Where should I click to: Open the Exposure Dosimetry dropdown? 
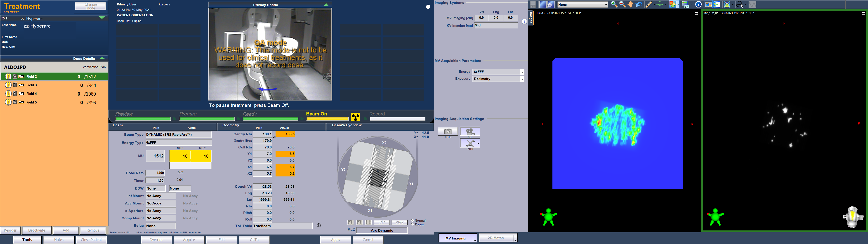[522, 79]
